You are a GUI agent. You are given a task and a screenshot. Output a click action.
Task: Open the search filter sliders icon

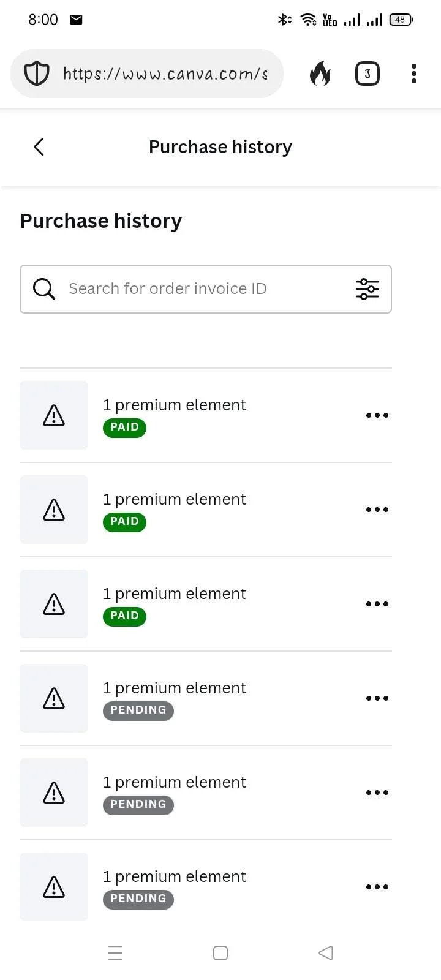point(367,288)
